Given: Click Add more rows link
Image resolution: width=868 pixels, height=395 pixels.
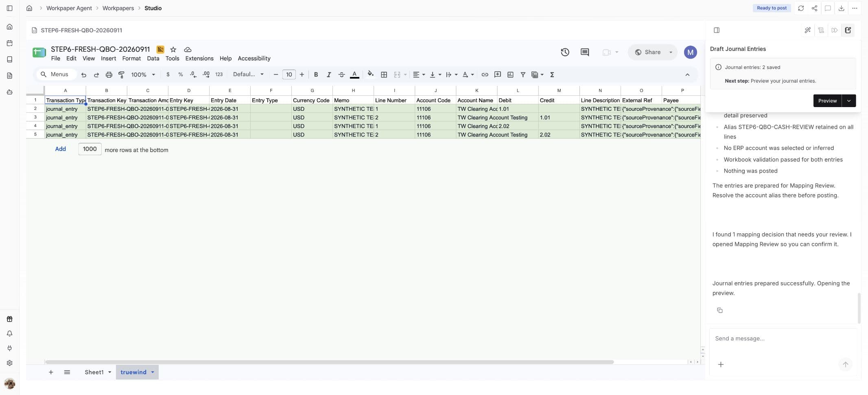Looking at the screenshot, I should (x=61, y=149).
